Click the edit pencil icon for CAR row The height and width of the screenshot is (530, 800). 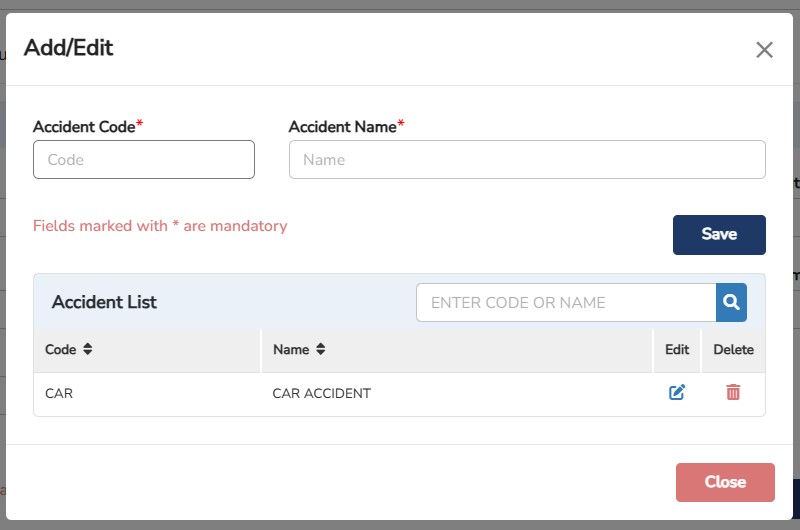tap(677, 393)
